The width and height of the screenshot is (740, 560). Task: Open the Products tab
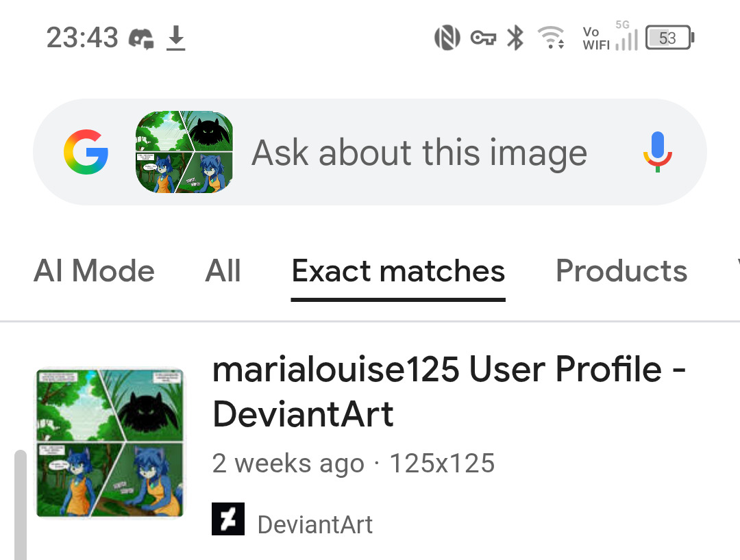[621, 271]
